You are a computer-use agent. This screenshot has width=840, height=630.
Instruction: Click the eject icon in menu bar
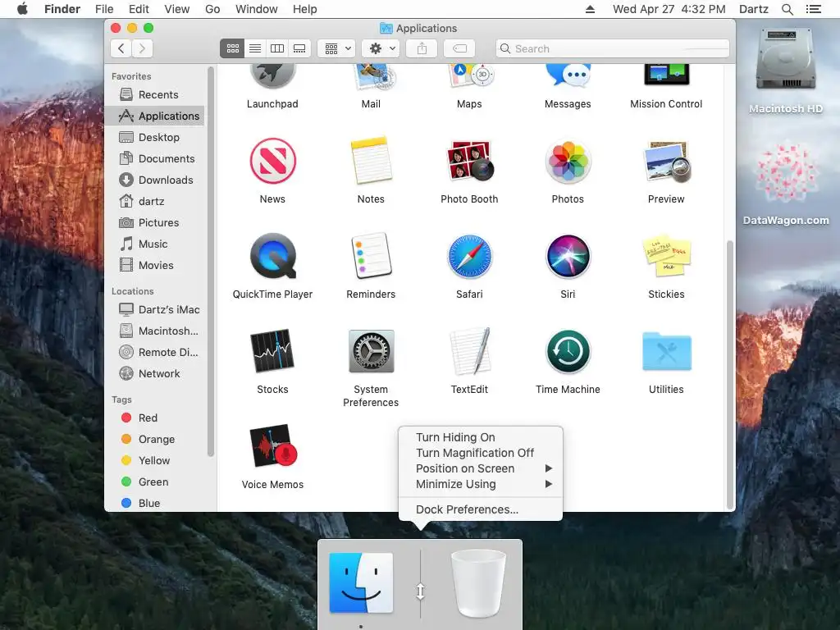590,9
